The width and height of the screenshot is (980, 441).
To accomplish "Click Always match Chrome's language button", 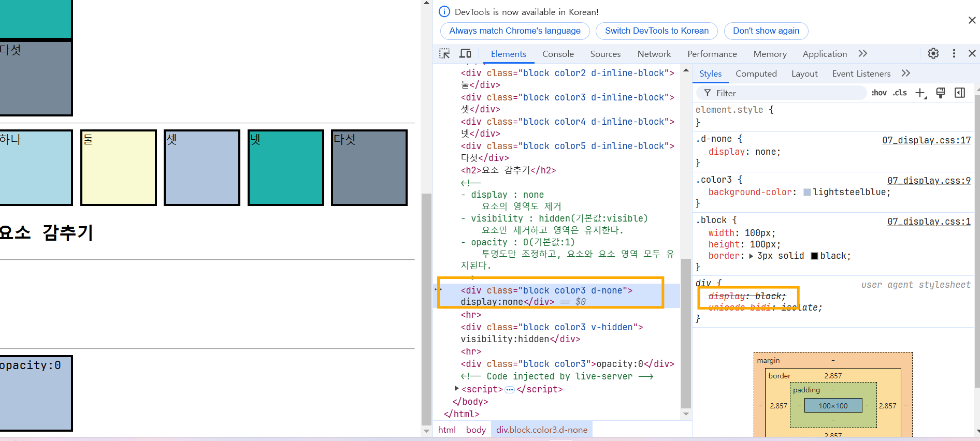I will [x=515, y=31].
